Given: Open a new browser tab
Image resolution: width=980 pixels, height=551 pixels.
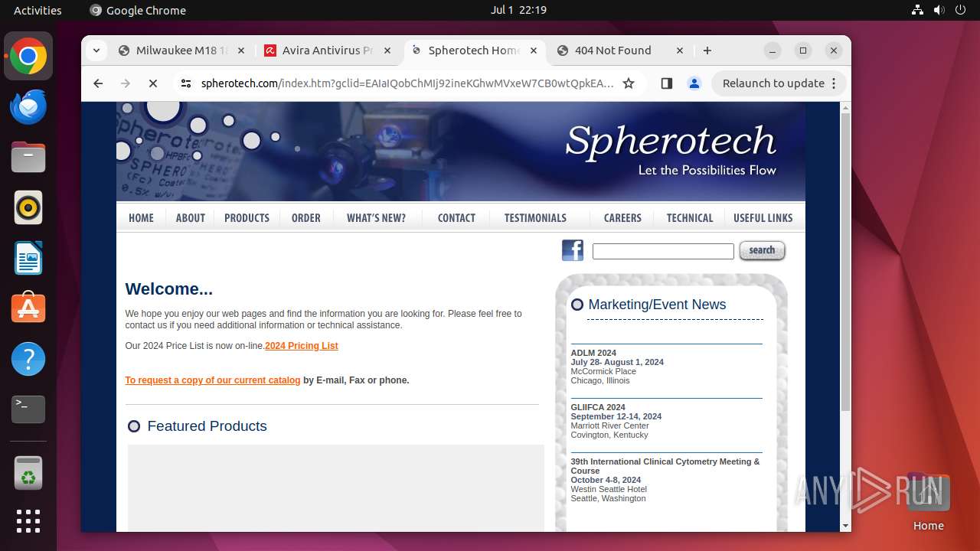Looking at the screenshot, I should point(707,51).
